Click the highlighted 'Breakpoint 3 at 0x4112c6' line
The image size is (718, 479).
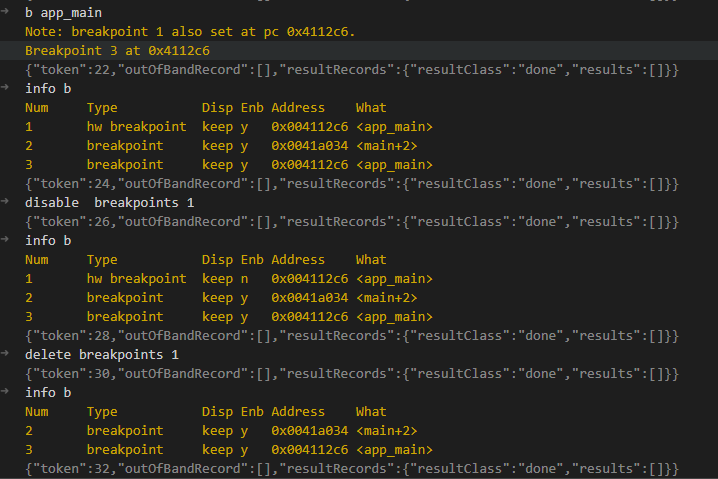tap(117, 51)
